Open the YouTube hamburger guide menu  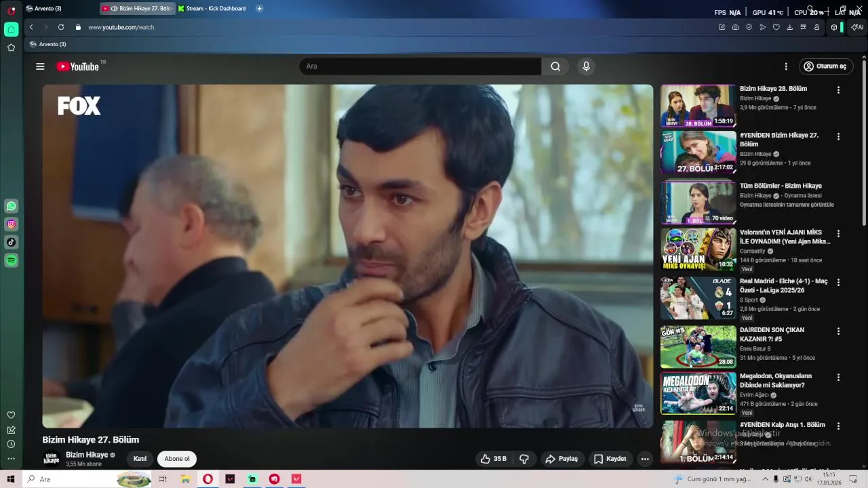(x=40, y=66)
